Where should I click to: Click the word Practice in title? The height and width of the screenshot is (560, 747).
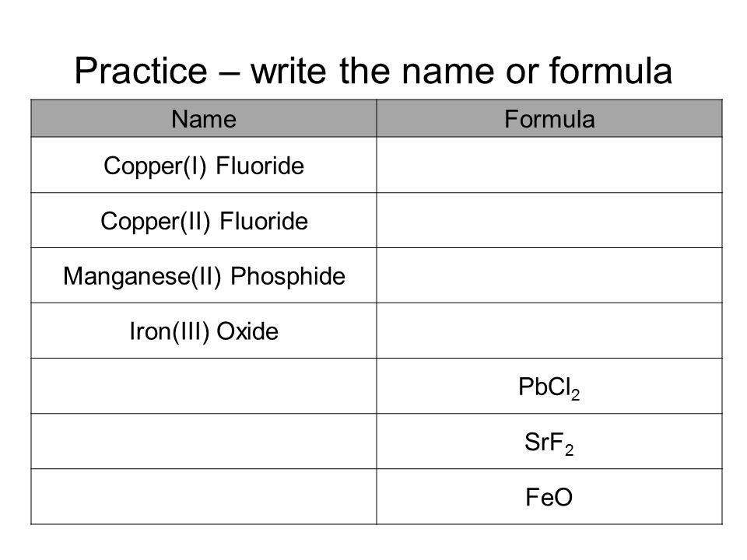[x=141, y=71]
